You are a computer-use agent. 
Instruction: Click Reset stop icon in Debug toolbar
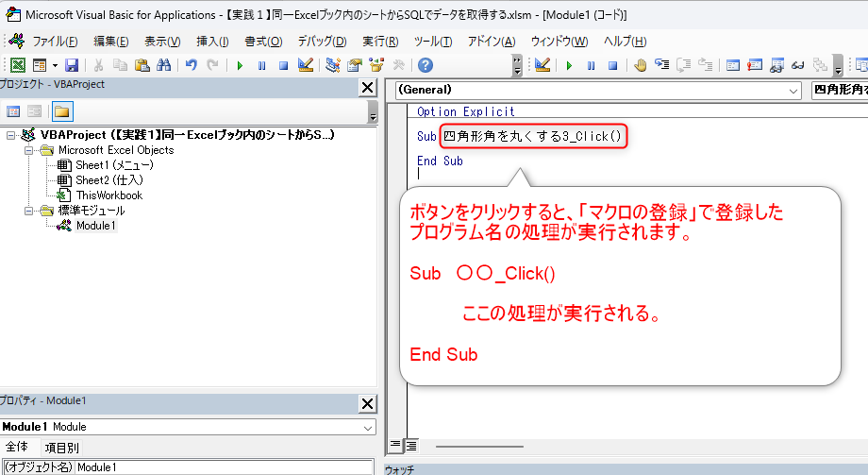point(612,65)
